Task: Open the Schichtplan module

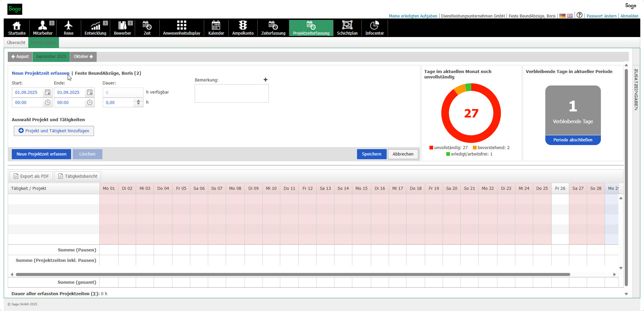Action: [x=347, y=28]
